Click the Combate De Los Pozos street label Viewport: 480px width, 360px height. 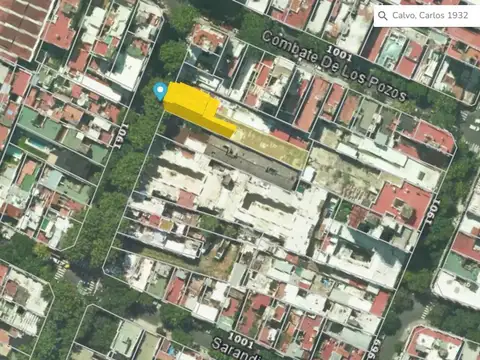[x=334, y=67]
